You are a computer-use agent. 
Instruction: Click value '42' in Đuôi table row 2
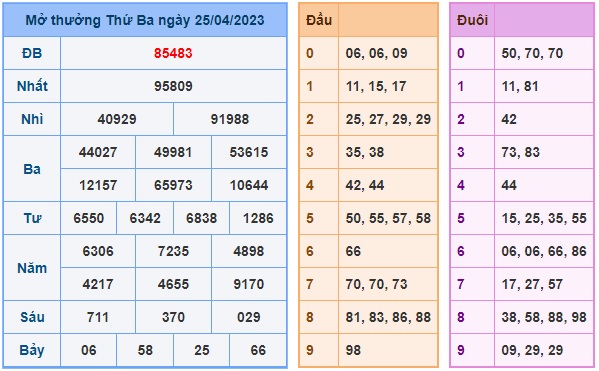509,119
